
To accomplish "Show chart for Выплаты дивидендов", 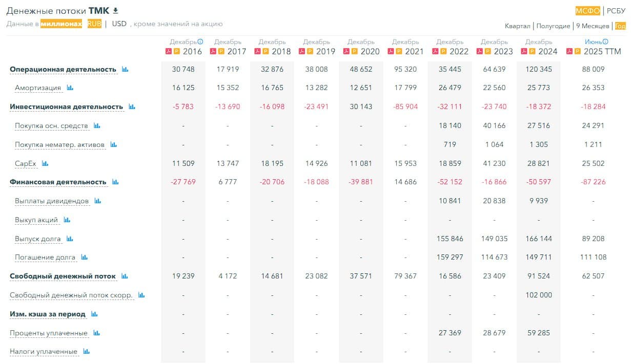I will pyautogui.click(x=97, y=201).
